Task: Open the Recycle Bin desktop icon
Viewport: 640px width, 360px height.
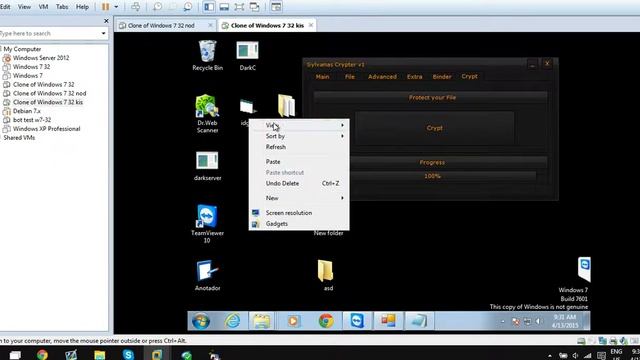Action: pyautogui.click(x=207, y=56)
